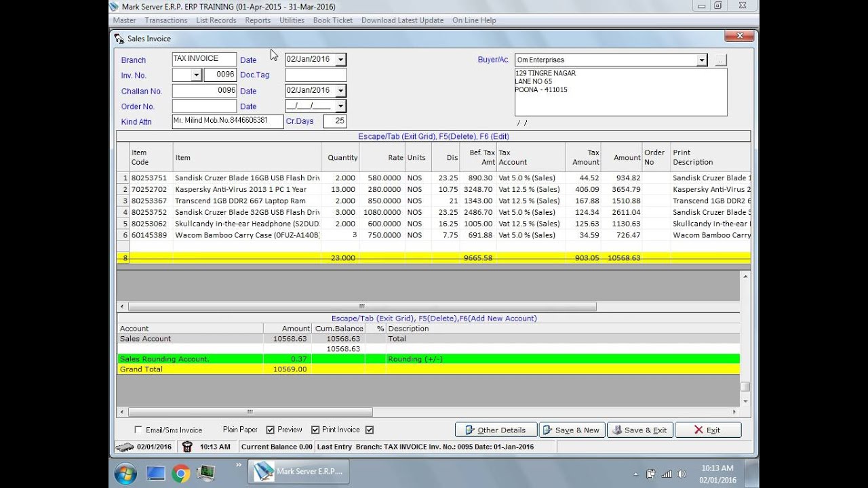
Task: Expand the Buyer/Ac. dropdown list
Action: pos(702,60)
